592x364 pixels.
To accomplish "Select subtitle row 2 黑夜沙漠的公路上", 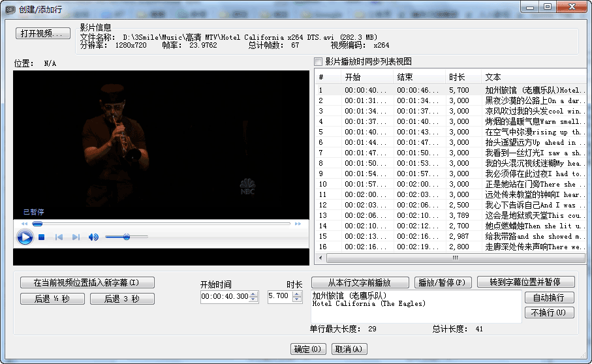I will point(451,100).
